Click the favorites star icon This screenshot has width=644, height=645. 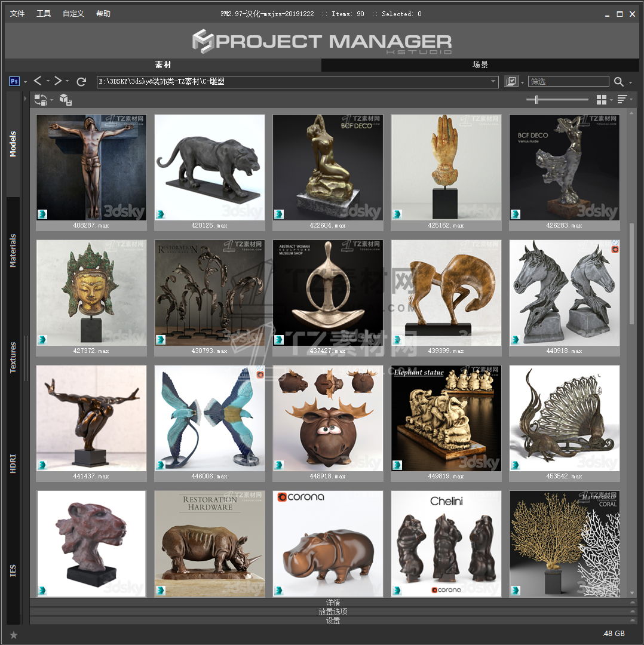coord(14,635)
